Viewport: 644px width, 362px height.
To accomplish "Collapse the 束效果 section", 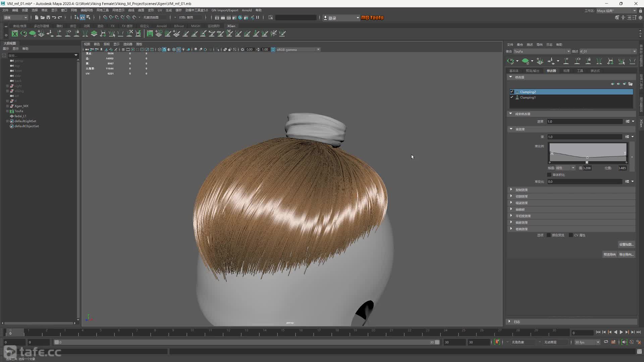I will click(x=511, y=129).
